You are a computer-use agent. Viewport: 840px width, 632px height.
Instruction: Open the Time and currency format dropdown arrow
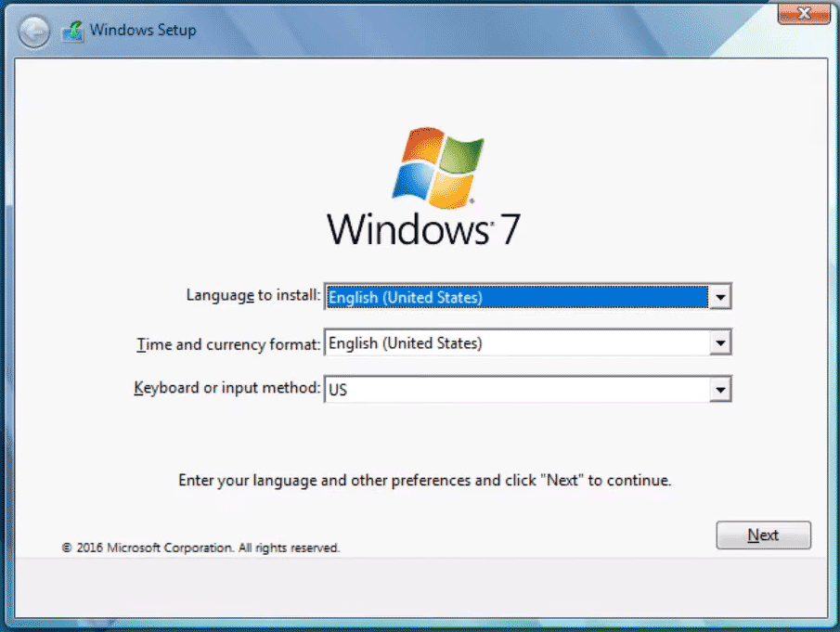point(720,342)
